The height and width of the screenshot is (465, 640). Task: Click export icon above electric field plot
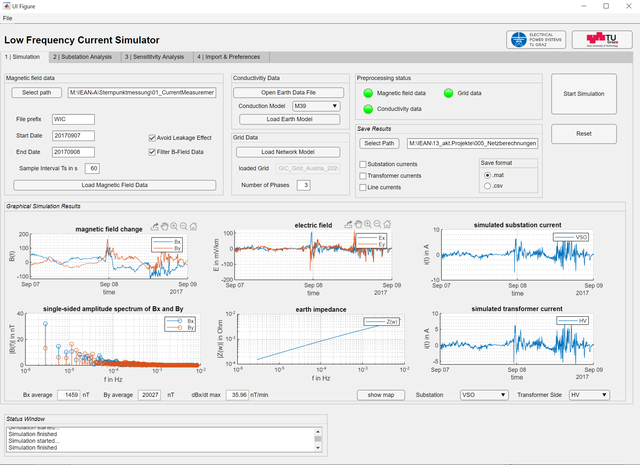pyautogui.click(x=348, y=224)
